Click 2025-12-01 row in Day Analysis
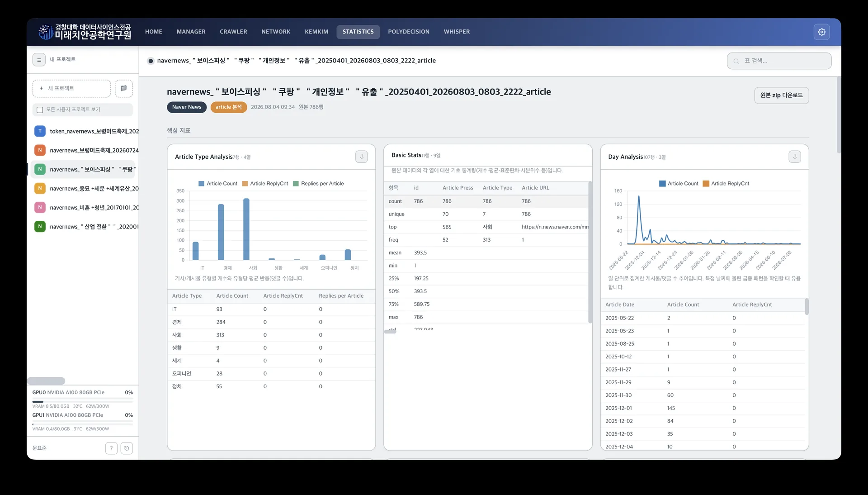This screenshot has width=868, height=495. (x=703, y=408)
